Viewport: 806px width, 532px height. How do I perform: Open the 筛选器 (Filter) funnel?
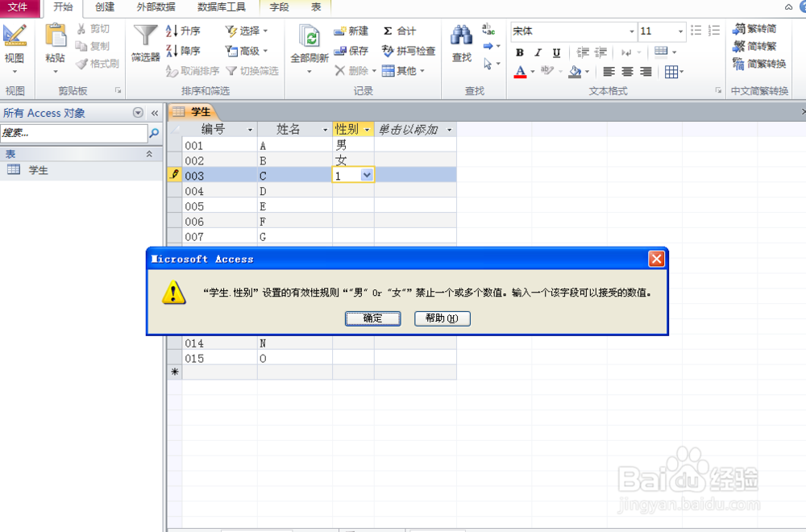tap(145, 44)
